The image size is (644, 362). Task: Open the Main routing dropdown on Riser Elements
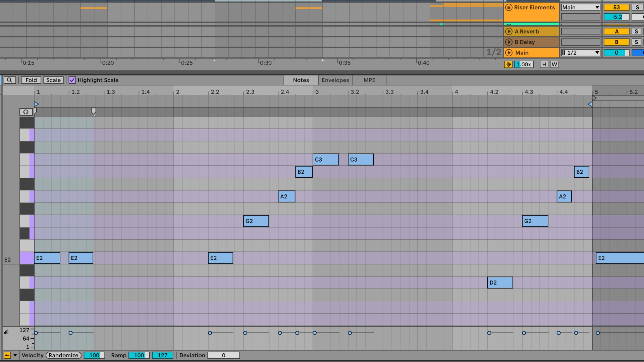pos(580,7)
